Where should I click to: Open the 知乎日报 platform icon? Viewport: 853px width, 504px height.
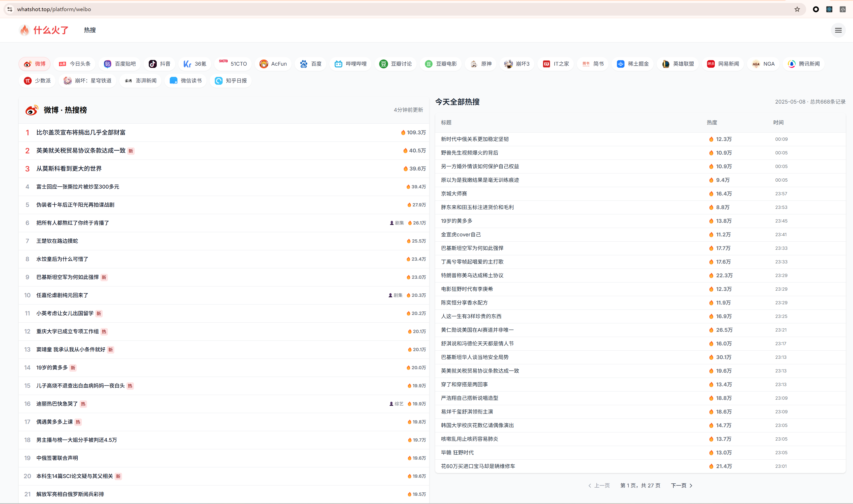click(x=218, y=81)
